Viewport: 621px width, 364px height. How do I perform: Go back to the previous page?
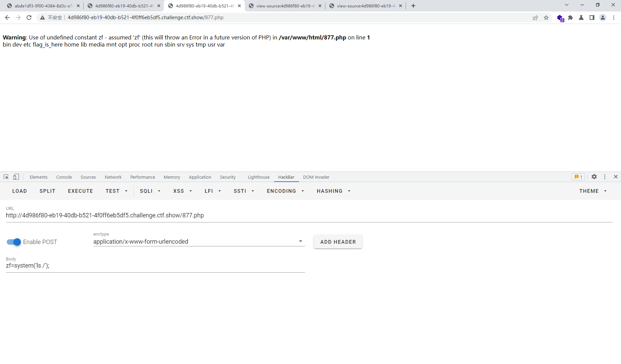tap(7, 18)
